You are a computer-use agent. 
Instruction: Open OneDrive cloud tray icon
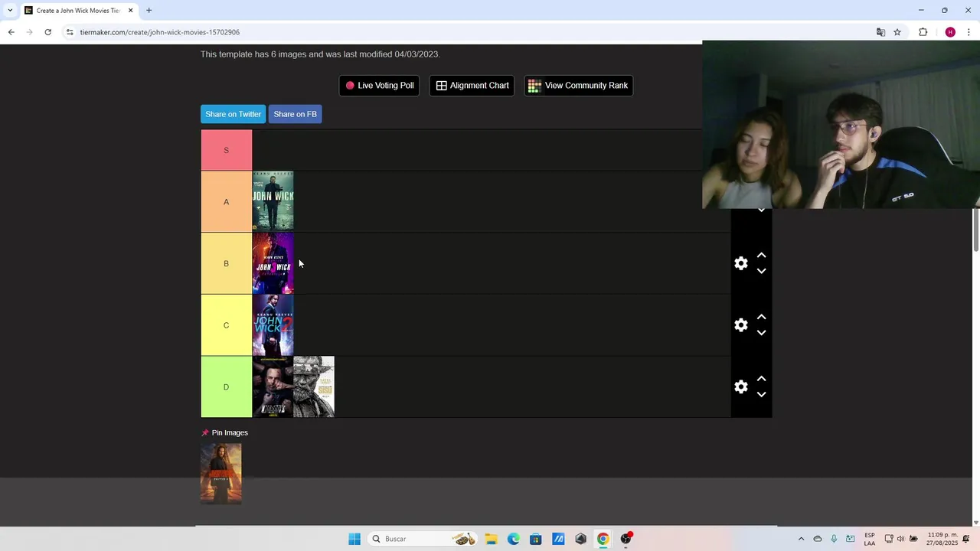coord(818,539)
